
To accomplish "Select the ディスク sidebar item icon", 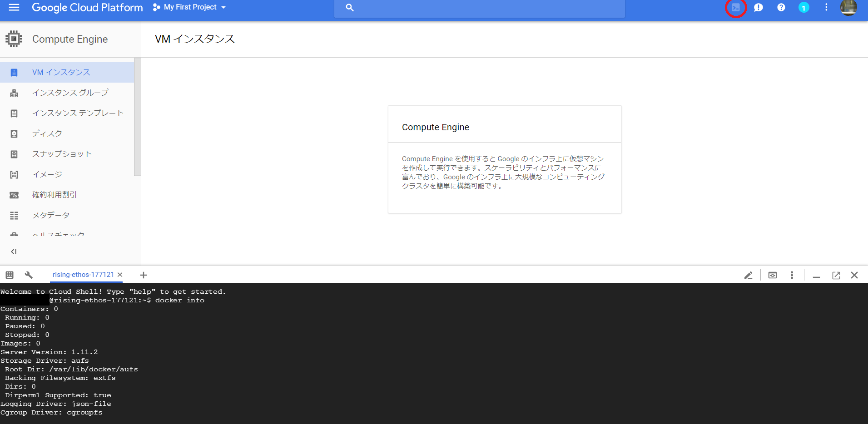I will tap(14, 133).
